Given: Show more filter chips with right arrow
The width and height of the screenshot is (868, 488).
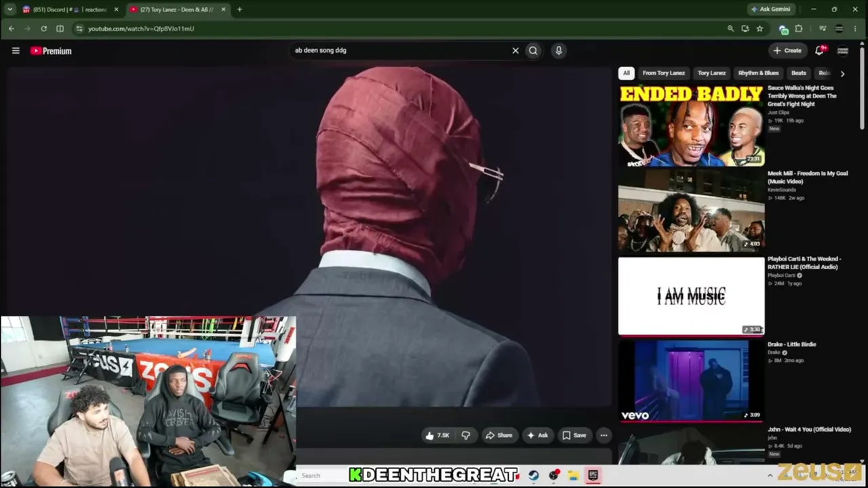Looking at the screenshot, I should tap(842, 73).
